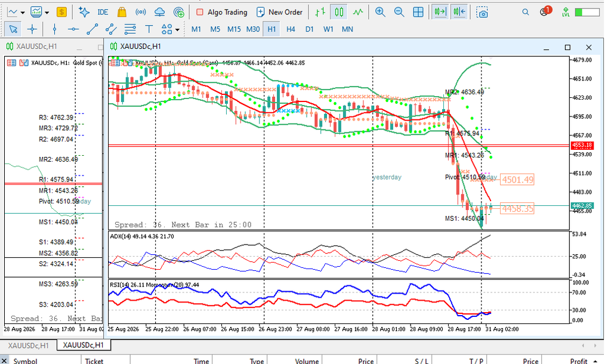Screen dimensions: 611x364
Task: Click the red 4553.18 price tag
Action: coord(582,146)
